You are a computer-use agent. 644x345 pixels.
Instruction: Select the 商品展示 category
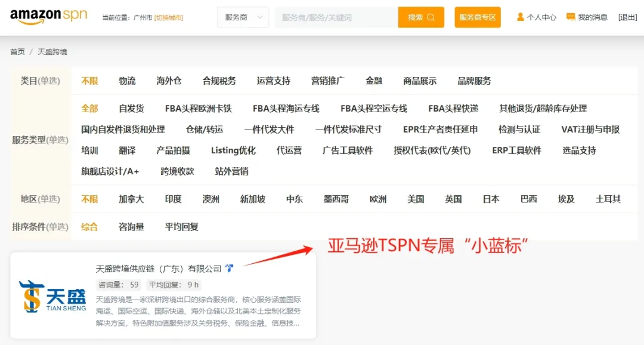click(420, 81)
